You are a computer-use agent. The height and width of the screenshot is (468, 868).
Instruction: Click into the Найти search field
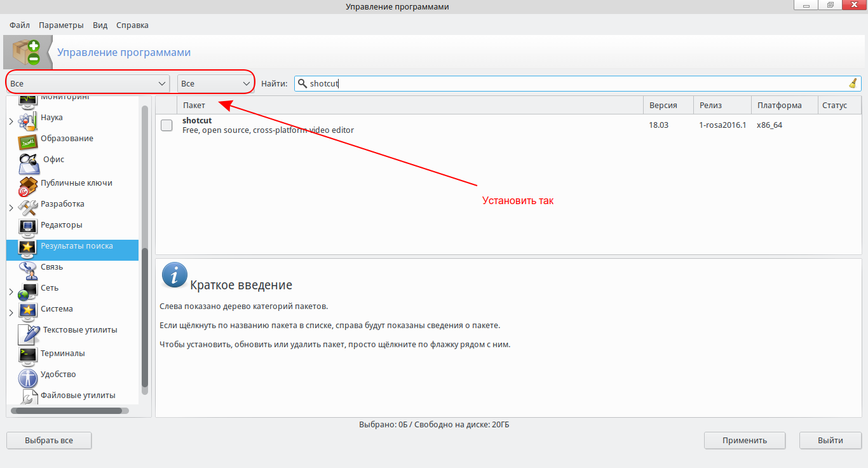tap(578, 83)
